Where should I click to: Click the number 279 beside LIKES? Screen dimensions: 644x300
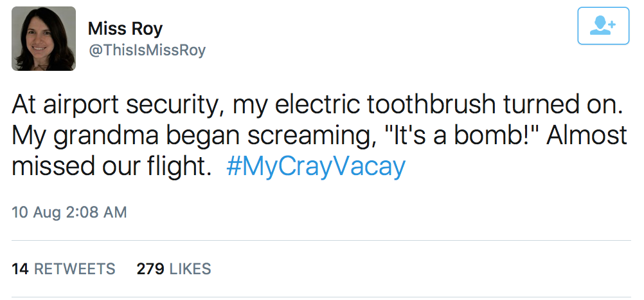(x=150, y=268)
